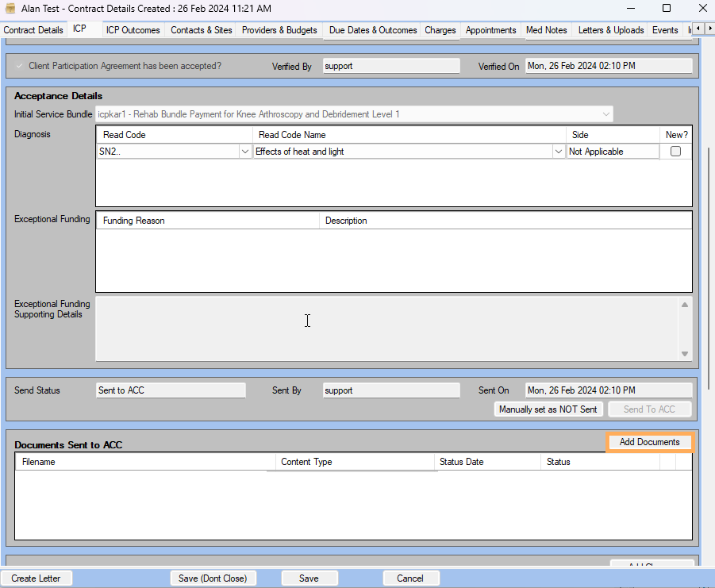Check the New? box for the SN2 diagnosis

click(674, 151)
